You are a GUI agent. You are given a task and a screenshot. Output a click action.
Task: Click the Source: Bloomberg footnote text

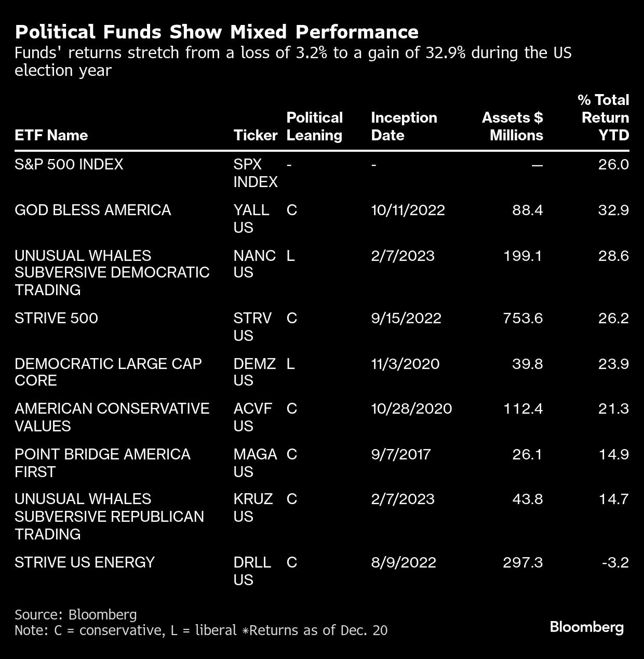point(76,614)
